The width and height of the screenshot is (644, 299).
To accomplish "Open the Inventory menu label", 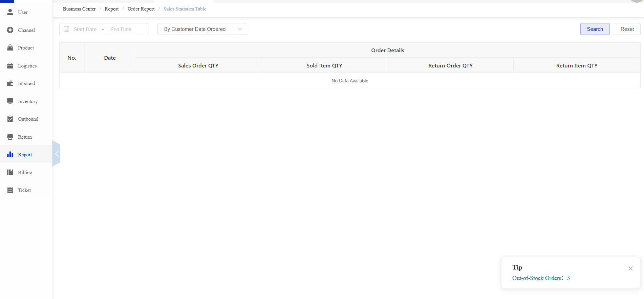I will (x=28, y=101).
